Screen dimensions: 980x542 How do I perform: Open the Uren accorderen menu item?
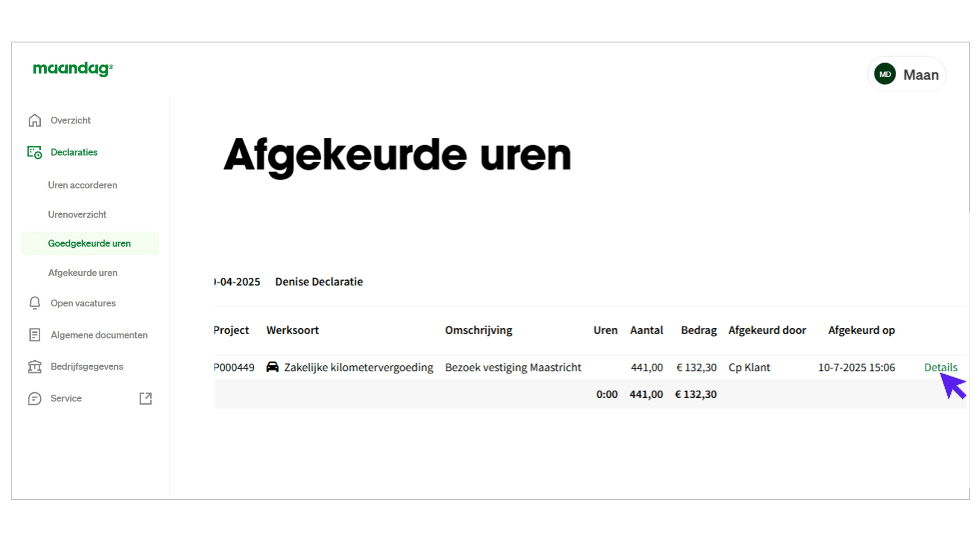(x=82, y=185)
